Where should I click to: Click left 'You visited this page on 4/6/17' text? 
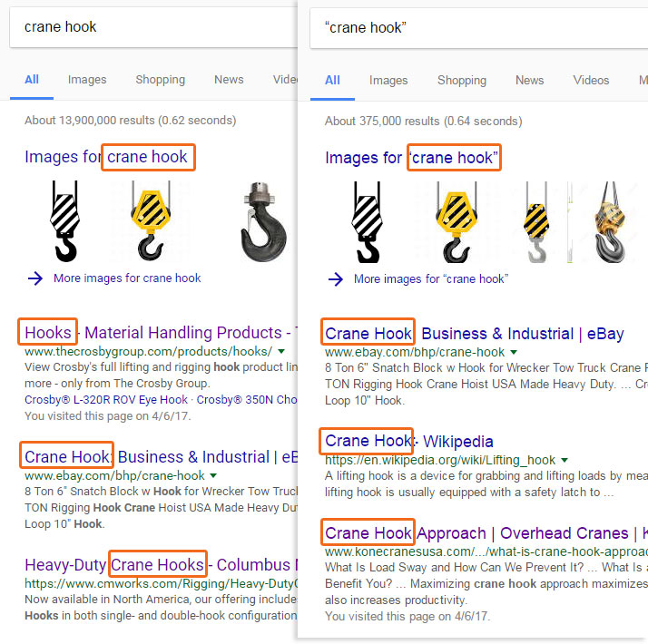click(107, 416)
